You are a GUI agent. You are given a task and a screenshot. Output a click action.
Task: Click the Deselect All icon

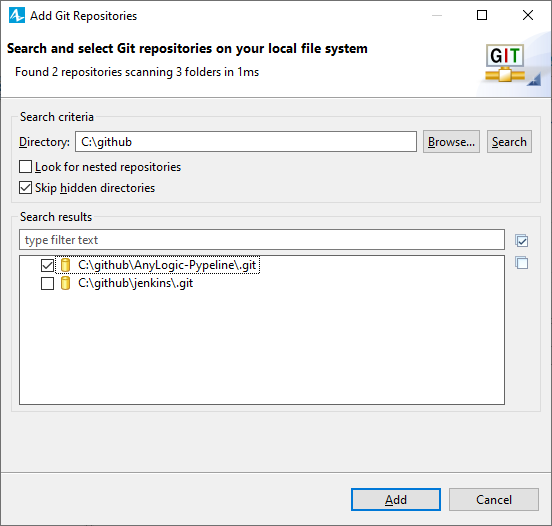click(x=521, y=263)
